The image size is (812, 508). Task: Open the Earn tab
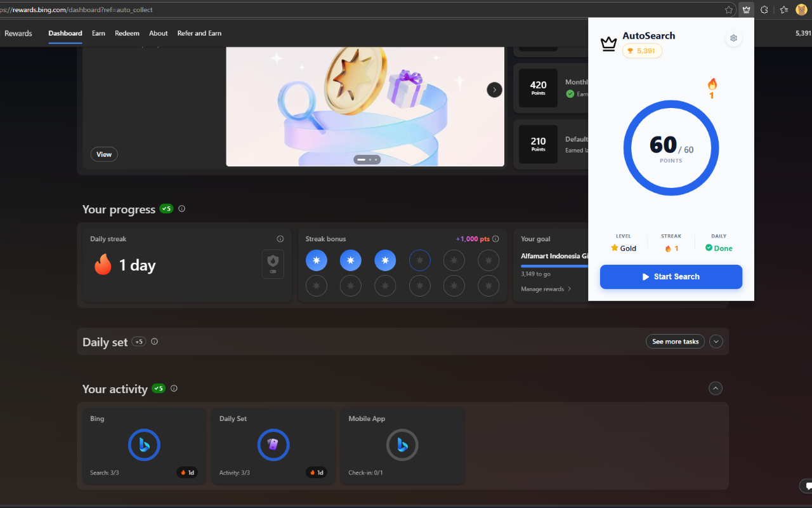point(98,33)
